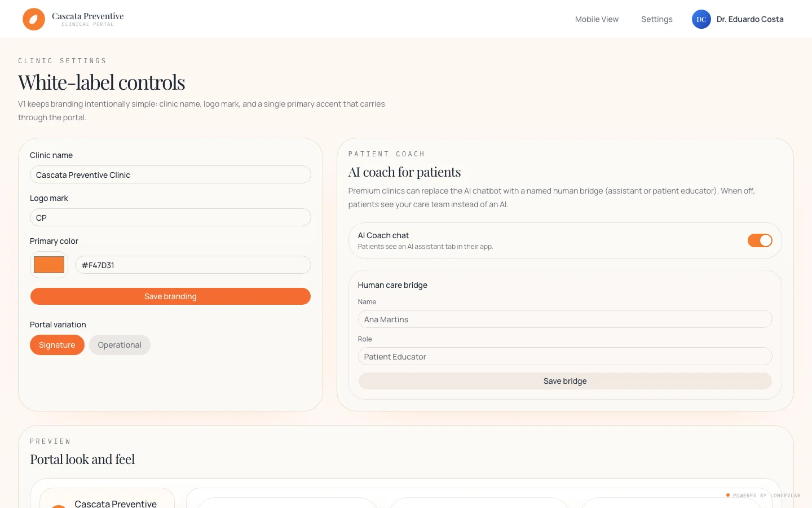
Task: Edit the human care bridge Name field
Action: tap(565, 319)
